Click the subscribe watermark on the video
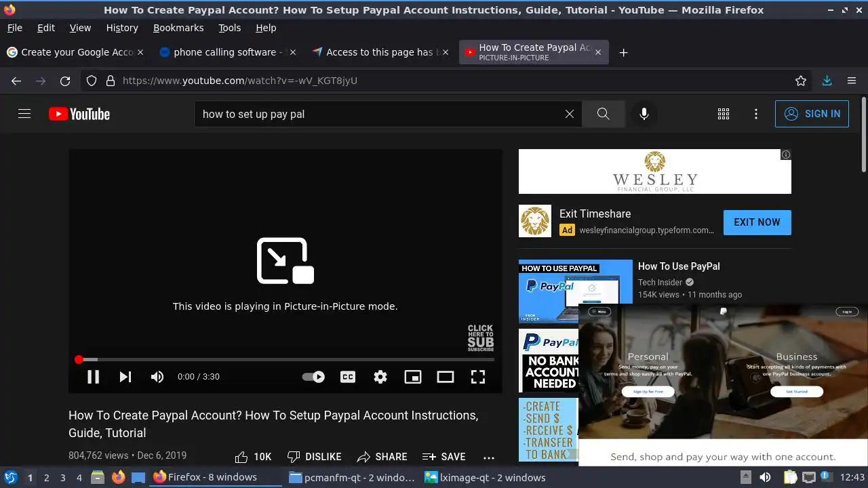868x488 pixels. (x=481, y=338)
